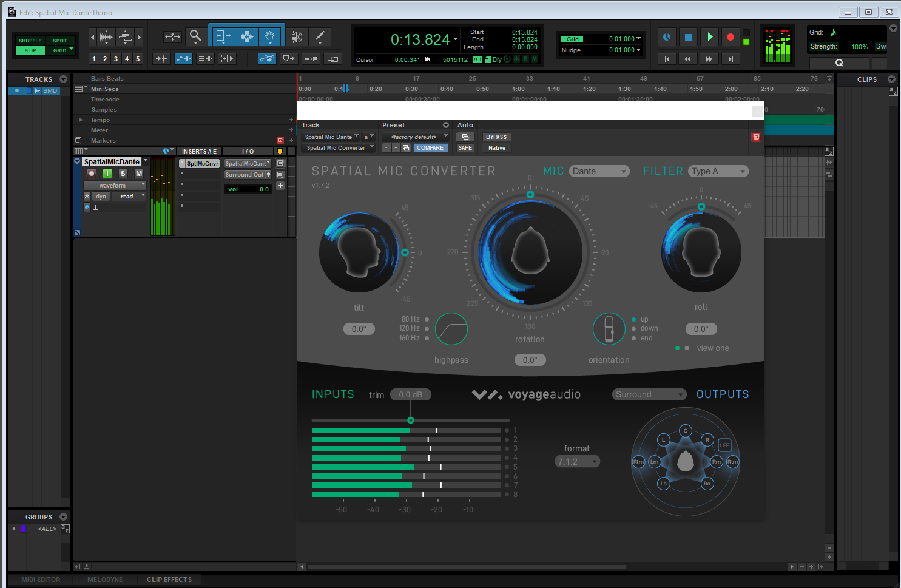901x588 pixels.
Task: Click the COMPARE button
Action: point(430,147)
